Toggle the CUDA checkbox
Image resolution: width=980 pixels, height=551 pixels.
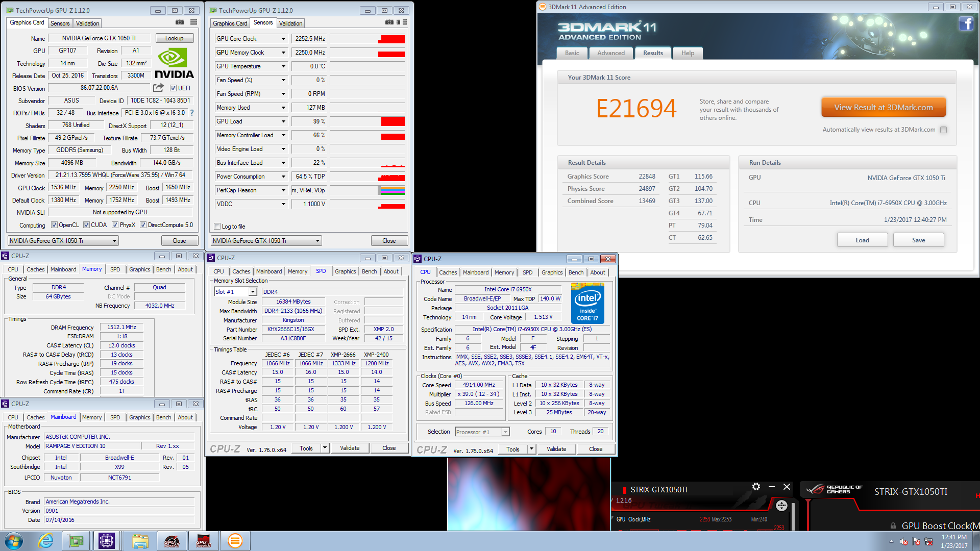(86, 225)
